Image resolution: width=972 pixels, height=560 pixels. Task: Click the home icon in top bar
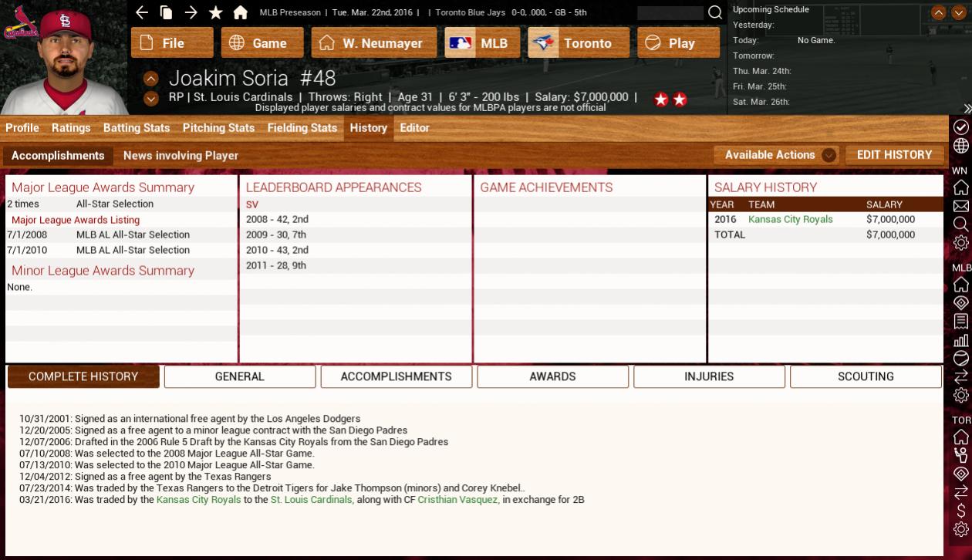click(241, 12)
